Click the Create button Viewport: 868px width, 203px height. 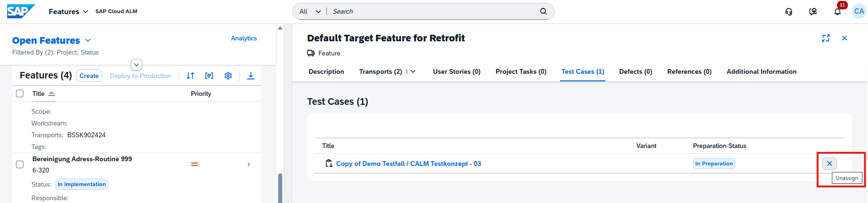[x=89, y=76]
